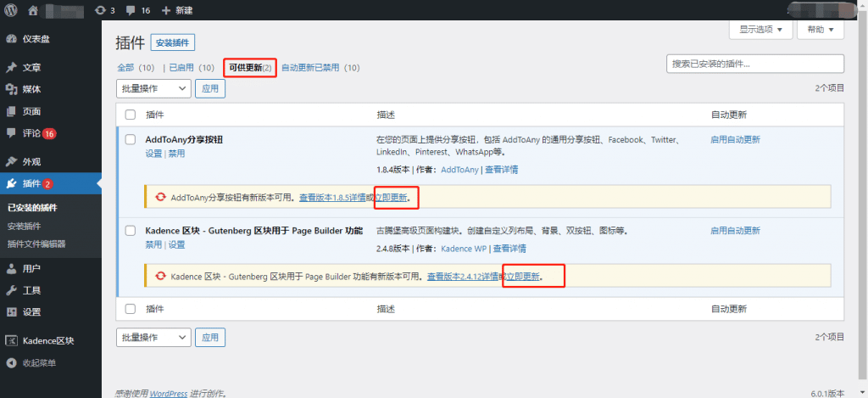
Task: Toggle select-all checkbox in table header
Action: pos(131,115)
